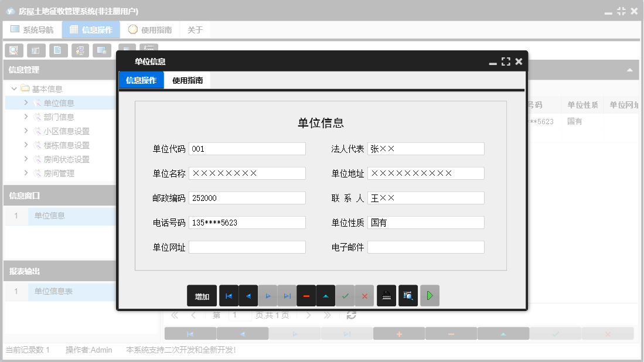
Task: Open the report list icon on the toolbar
Action: [x=36, y=50]
